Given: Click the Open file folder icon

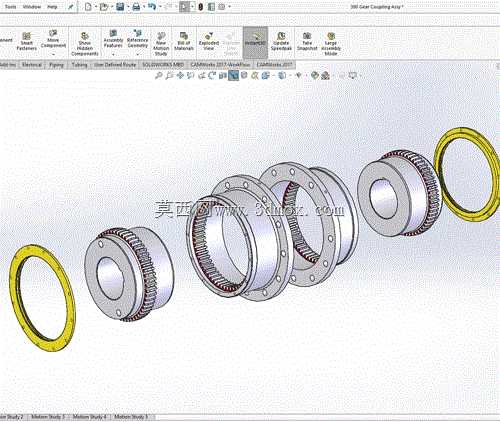Looking at the screenshot, I should coord(104,6).
